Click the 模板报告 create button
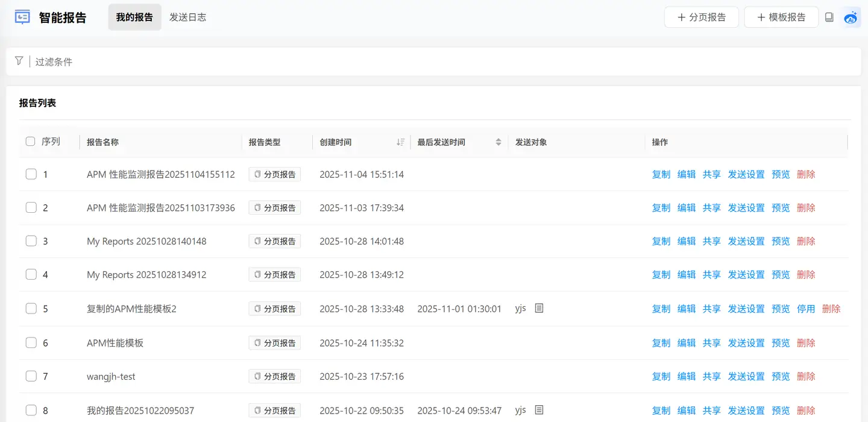868x422 pixels. tap(781, 17)
